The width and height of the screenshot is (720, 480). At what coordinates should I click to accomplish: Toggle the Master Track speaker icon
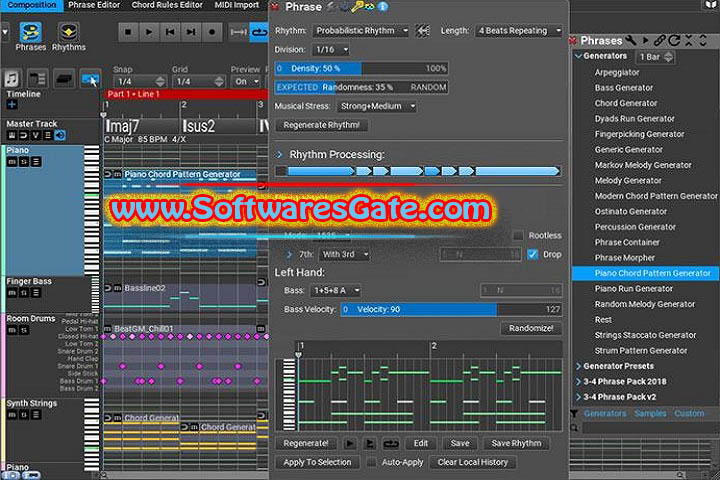click(x=60, y=135)
